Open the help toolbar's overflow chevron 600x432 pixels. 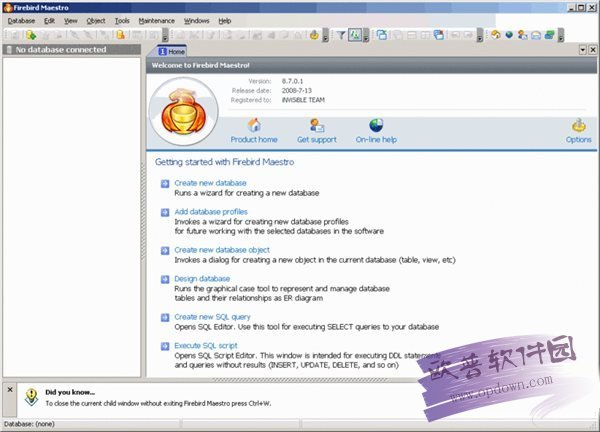pos(561,36)
